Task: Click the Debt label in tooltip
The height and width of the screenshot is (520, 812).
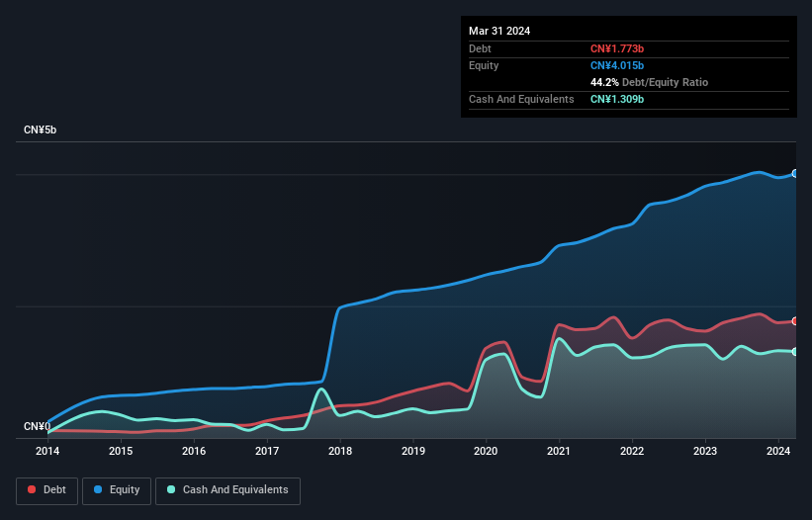Action: [x=480, y=48]
